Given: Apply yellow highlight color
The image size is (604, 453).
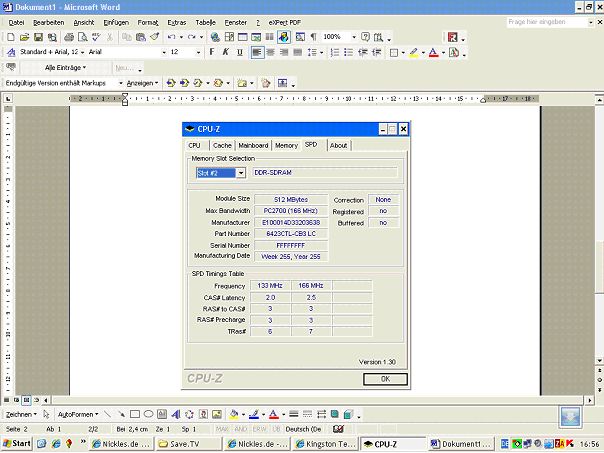Looking at the screenshot, I should click(414, 52).
